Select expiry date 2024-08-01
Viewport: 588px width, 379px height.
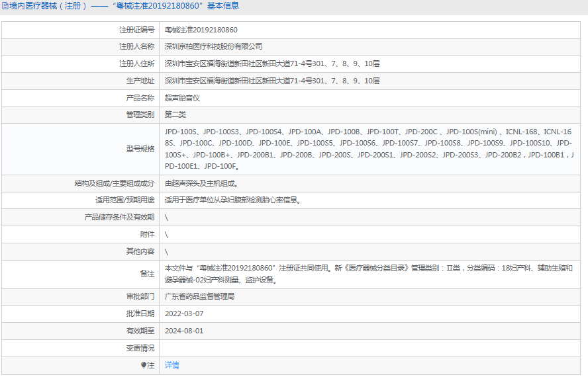pos(184,331)
